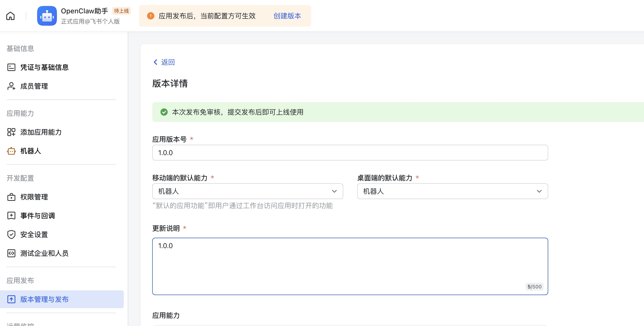
Task: Click the home icon in header
Action: pyautogui.click(x=10, y=16)
